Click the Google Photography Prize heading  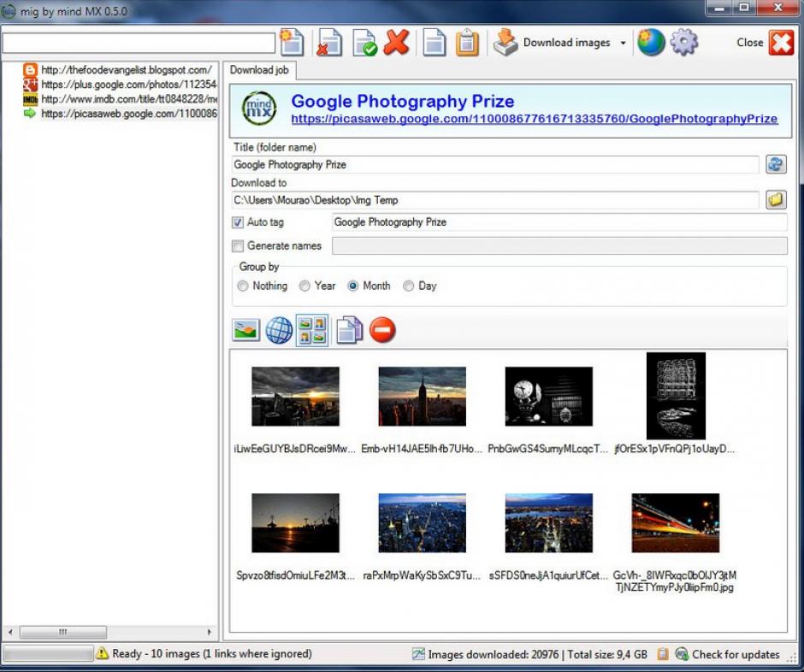[x=403, y=101]
